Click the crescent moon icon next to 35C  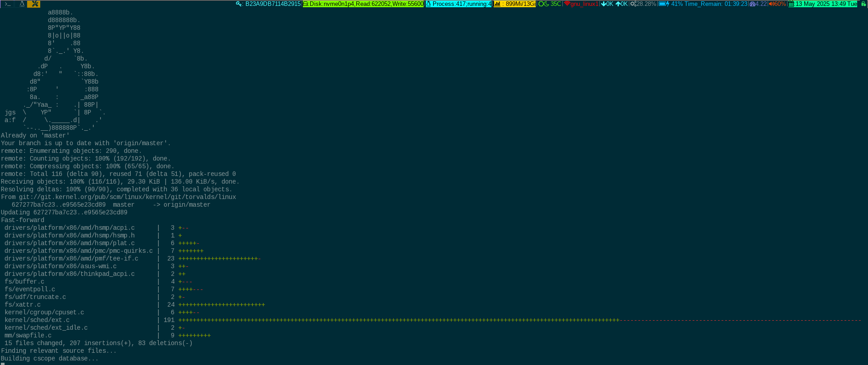coord(547,4)
